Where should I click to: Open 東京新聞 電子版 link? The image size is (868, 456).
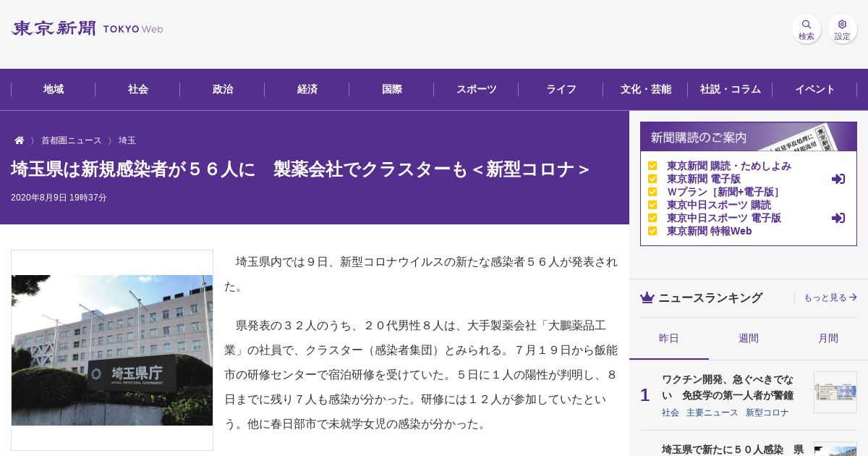coord(704,179)
